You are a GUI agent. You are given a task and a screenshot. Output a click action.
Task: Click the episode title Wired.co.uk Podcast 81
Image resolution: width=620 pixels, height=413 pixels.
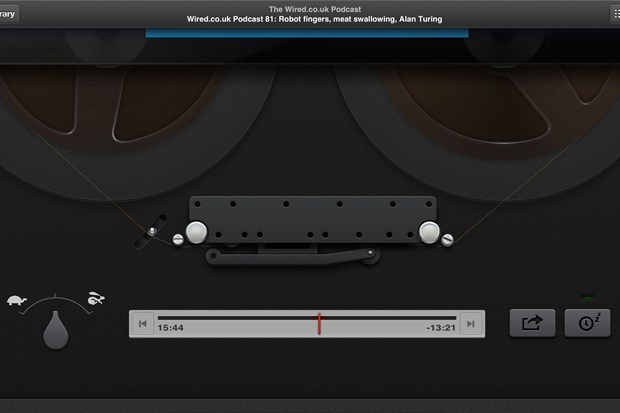pos(314,19)
